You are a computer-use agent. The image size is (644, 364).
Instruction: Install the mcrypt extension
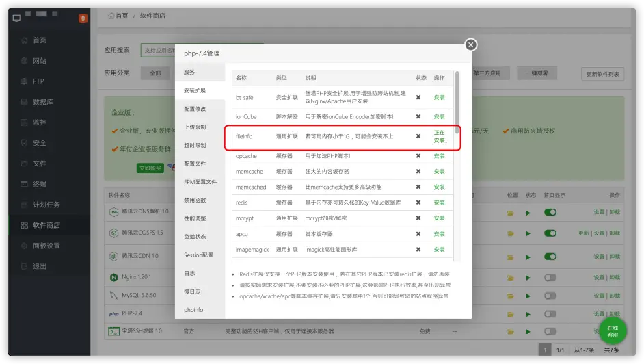[x=439, y=218]
